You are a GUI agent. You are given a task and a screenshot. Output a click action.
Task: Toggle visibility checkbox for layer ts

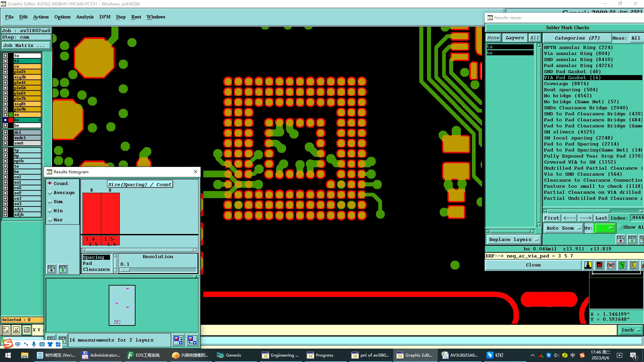(x=5, y=61)
